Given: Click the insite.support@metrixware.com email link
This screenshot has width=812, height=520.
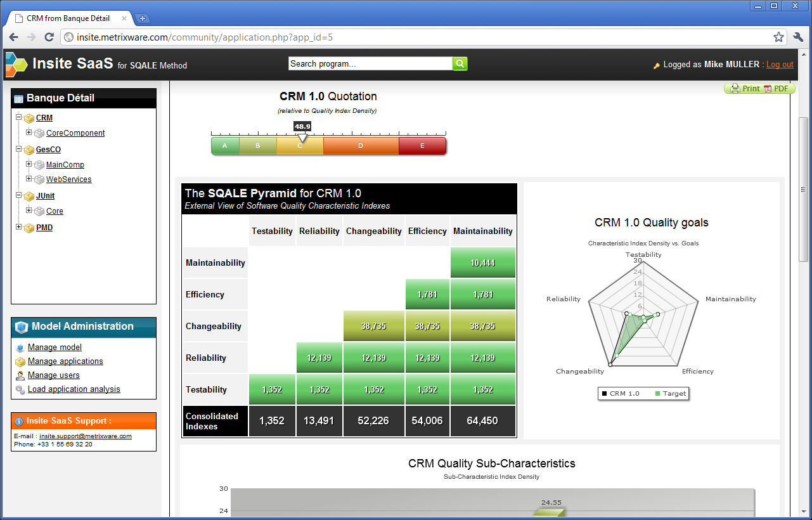Looking at the screenshot, I should [86, 436].
